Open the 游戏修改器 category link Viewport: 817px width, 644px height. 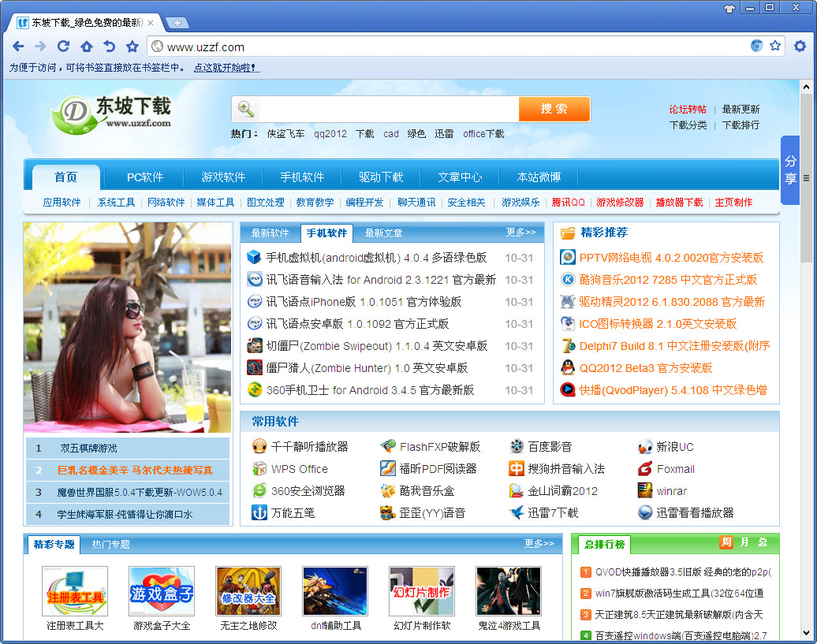(x=620, y=202)
